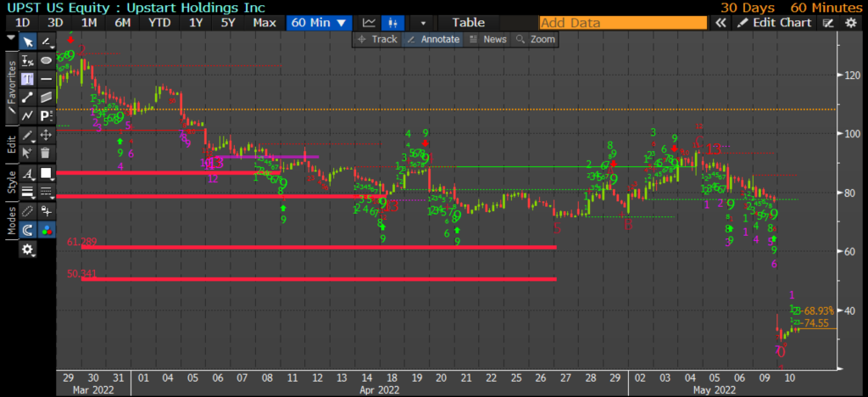Delete annotation with trash icon

click(47, 153)
